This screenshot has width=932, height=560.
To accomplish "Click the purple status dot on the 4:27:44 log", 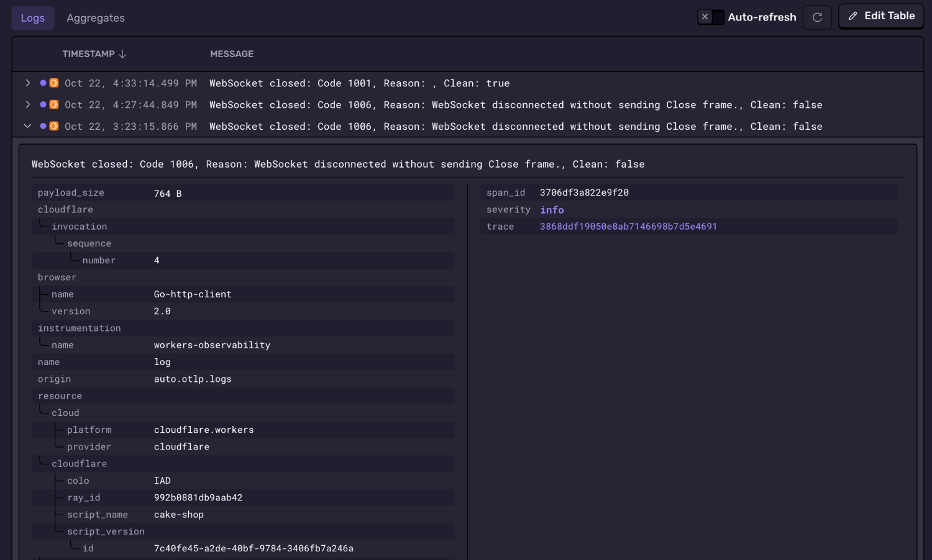I will (x=42, y=104).
